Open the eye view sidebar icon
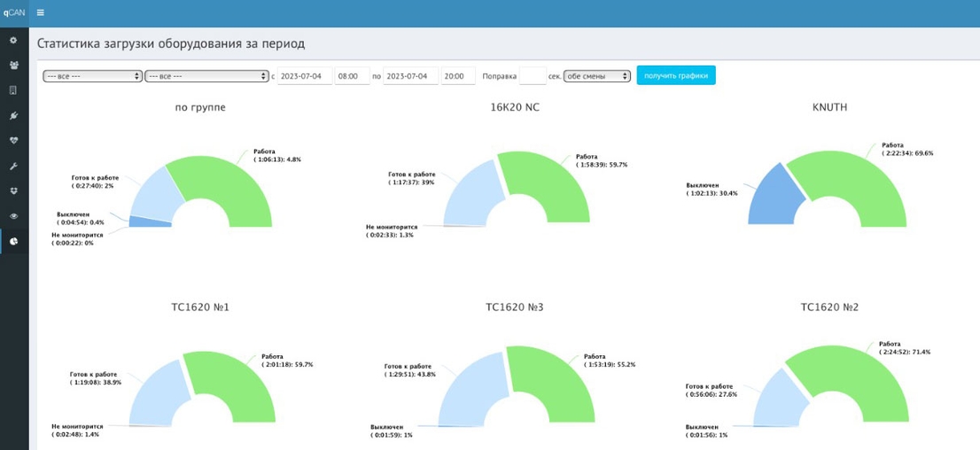Viewport: 980px width, 450px height. [x=14, y=215]
